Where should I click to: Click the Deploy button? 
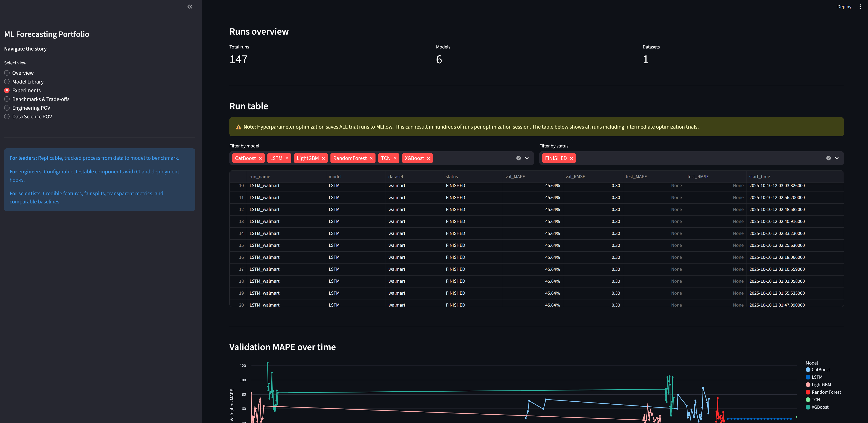coord(844,7)
